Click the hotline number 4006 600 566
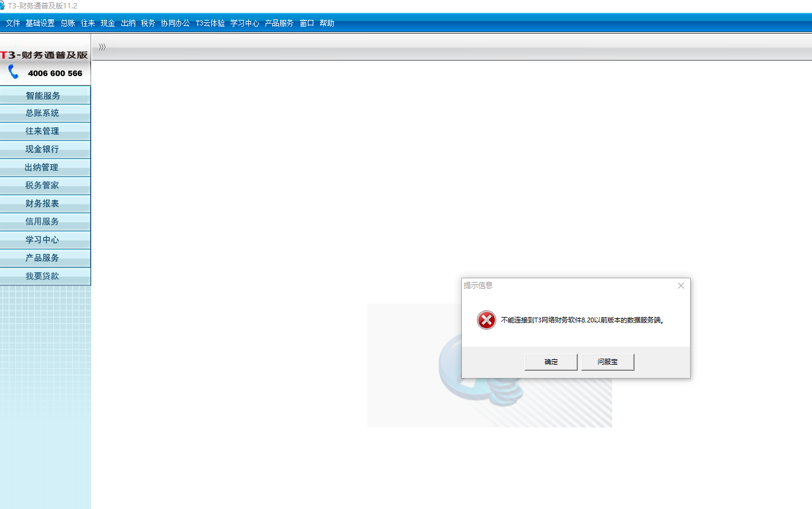 (x=55, y=74)
